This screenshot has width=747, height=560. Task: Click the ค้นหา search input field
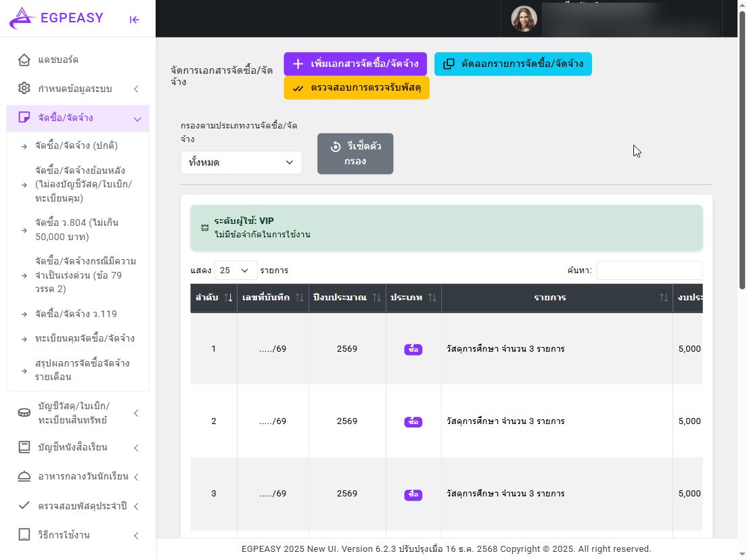pyautogui.click(x=649, y=271)
